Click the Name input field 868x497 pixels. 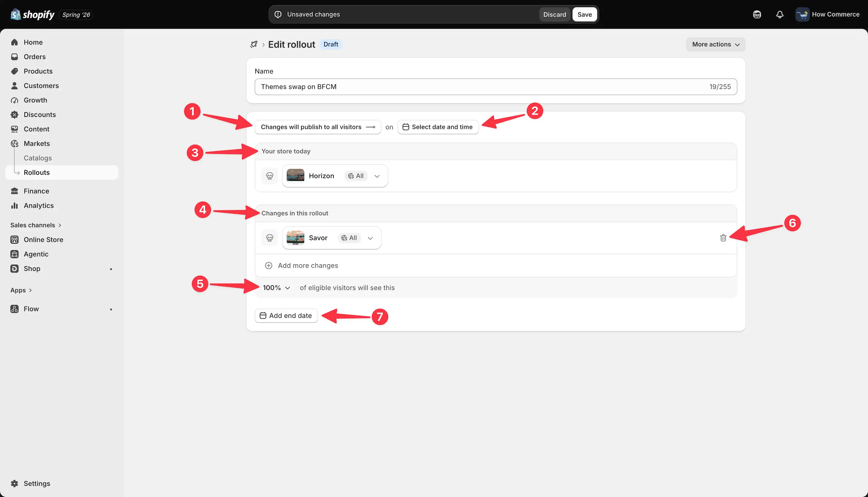coord(495,87)
